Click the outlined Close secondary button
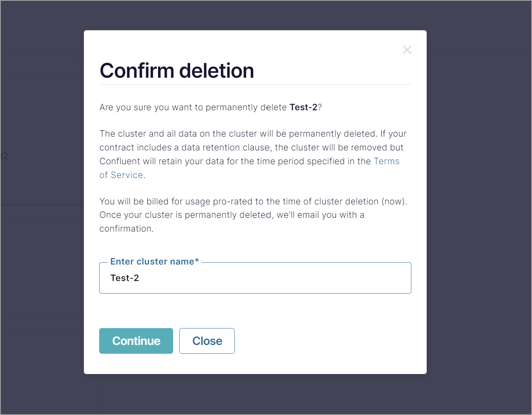This screenshot has height=415, width=532. (x=207, y=341)
